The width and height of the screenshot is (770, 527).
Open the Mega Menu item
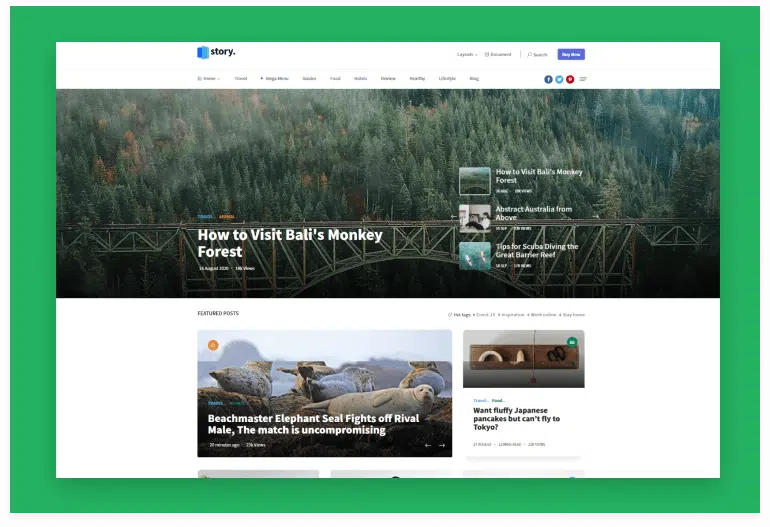point(275,79)
